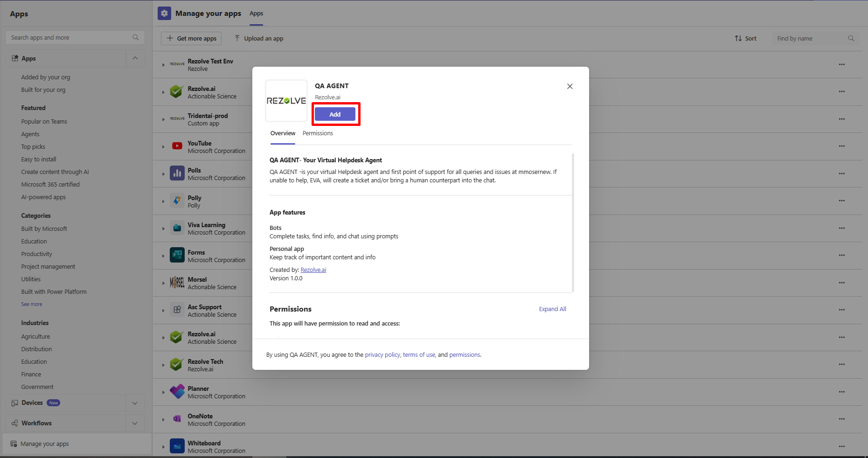Image resolution: width=868 pixels, height=458 pixels.
Task: Select the Overview tab in dialog
Action: tap(283, 133)
